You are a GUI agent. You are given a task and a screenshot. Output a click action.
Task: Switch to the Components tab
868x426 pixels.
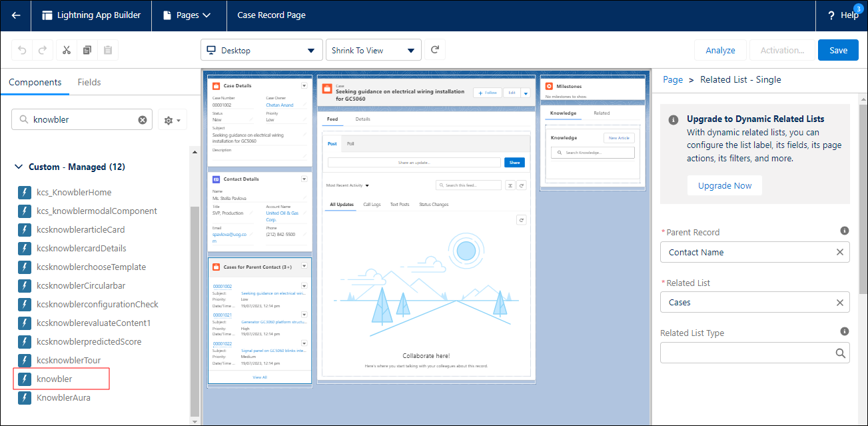(x=35, y=82)
